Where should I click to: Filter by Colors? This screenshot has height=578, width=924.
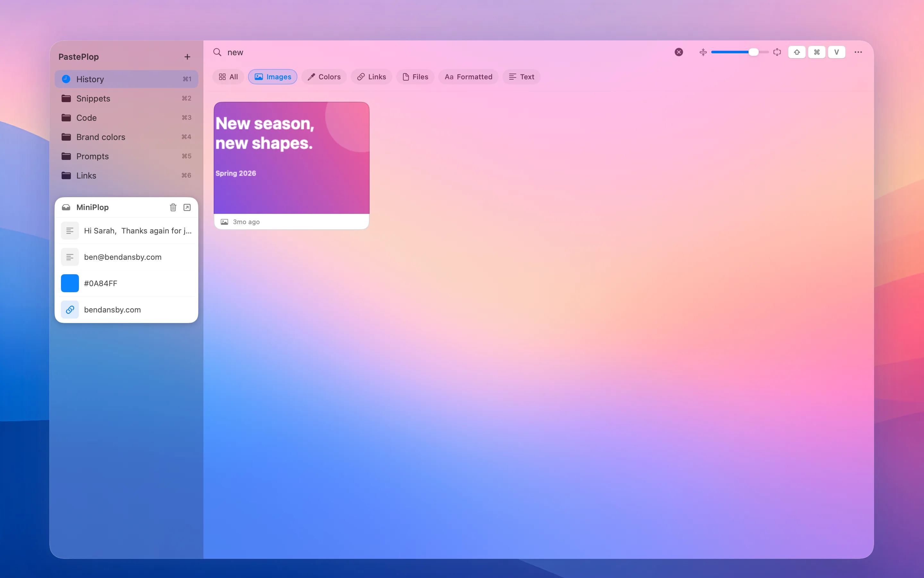[x=324, y=77]
